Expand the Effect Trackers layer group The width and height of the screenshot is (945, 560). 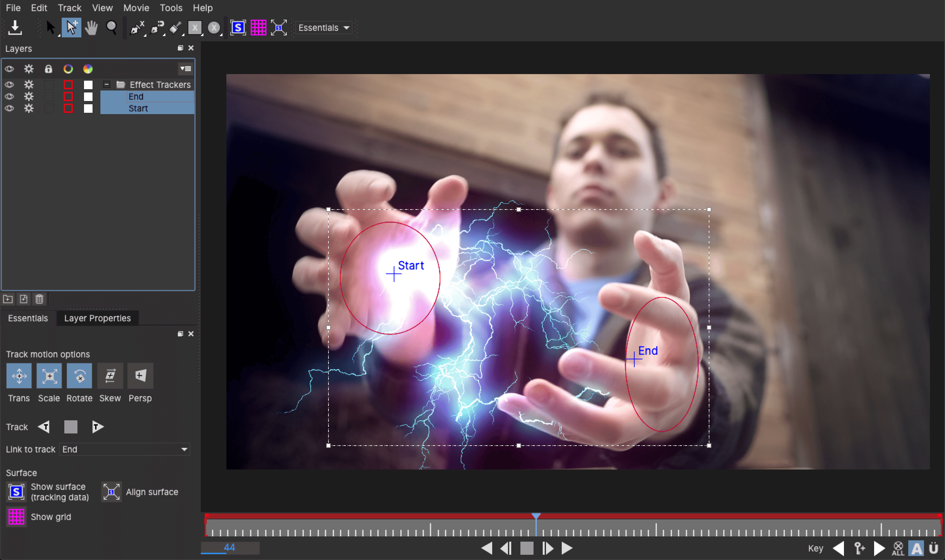click(105, 85)
